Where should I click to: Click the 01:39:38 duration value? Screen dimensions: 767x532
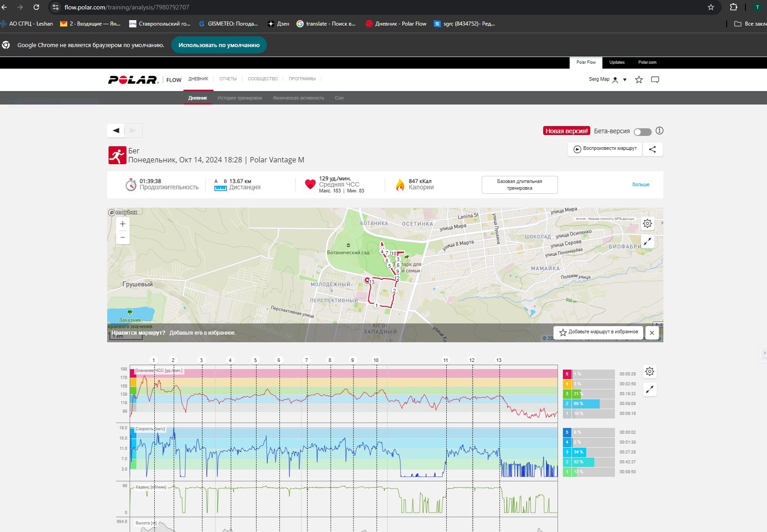[x=150, y=181]
